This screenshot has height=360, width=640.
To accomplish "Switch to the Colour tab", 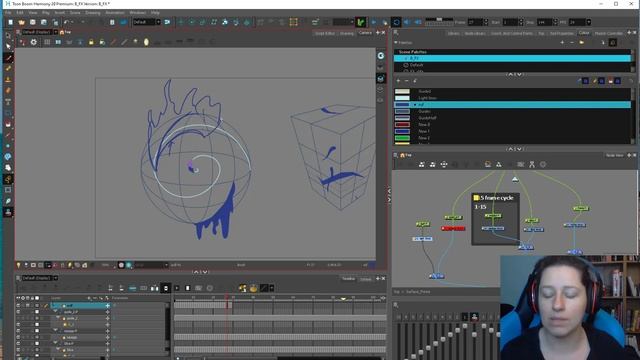I will tap(584, 33).
